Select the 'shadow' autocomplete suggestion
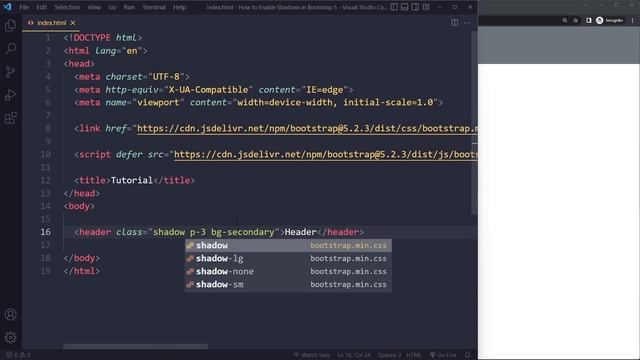This screenshot has height=360, width=640. [288, 245]
